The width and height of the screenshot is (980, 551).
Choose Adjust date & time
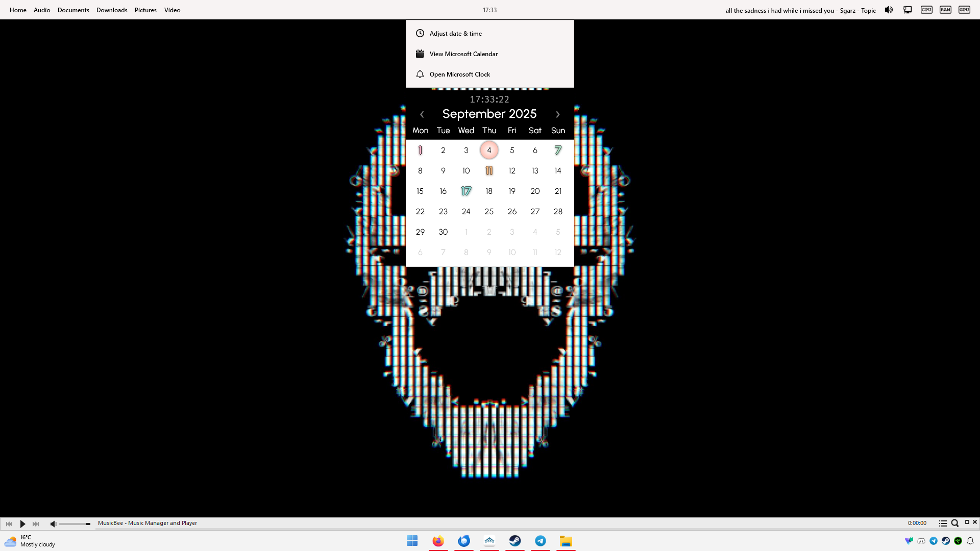(455, 34)
